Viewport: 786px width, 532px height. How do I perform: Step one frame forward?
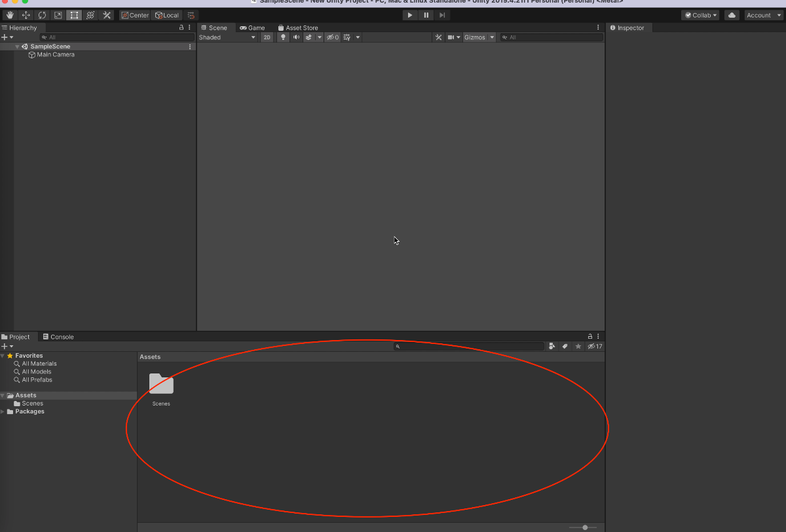coord(443,15)
